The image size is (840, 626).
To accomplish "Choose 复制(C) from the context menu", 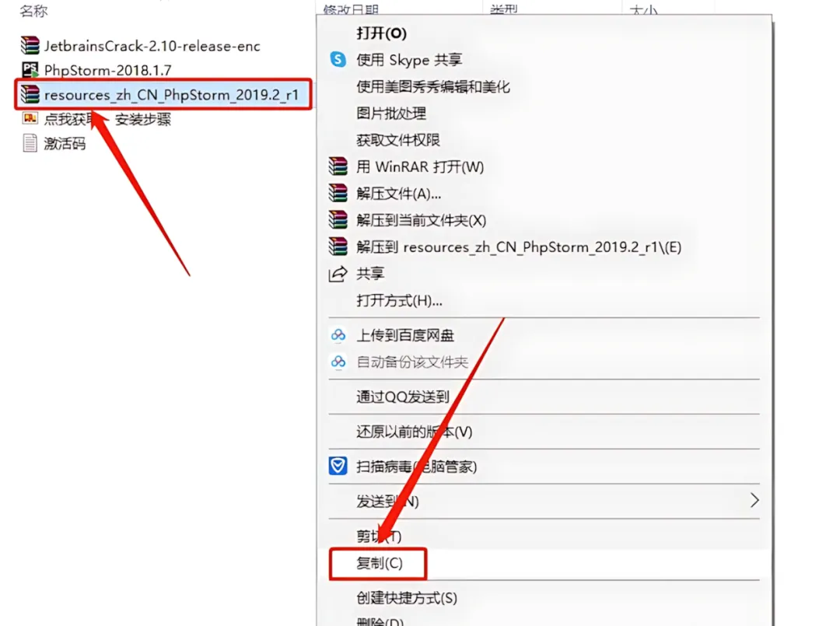I will (380, 563).
